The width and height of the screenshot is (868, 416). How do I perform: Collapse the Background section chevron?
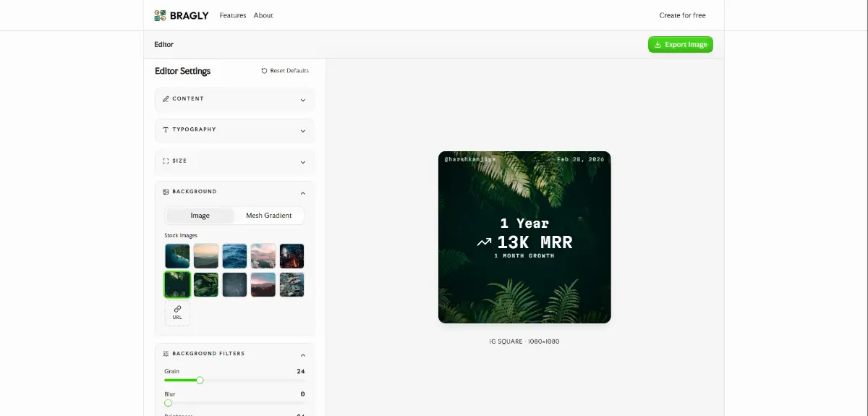[x=302, y=193]
